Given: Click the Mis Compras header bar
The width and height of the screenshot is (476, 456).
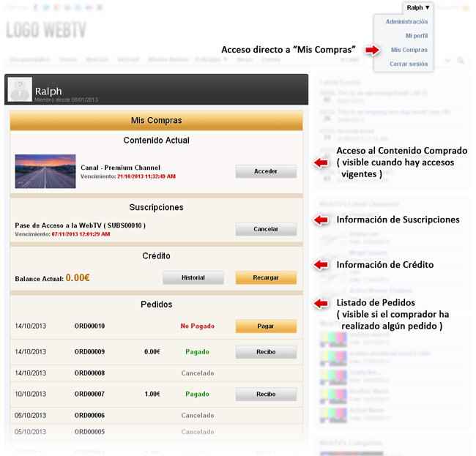Looking at the screenshot, I should click(156, 121).
